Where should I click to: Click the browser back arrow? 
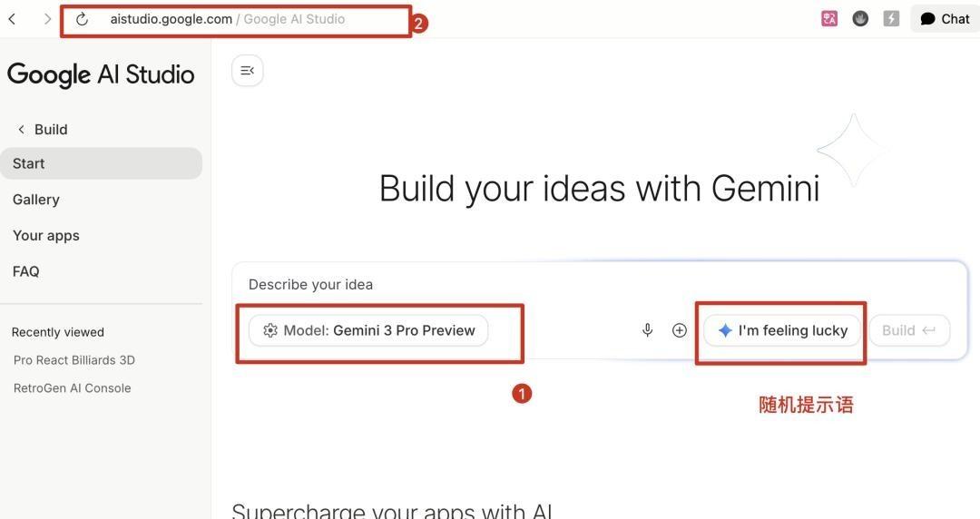click(x=13, y=19)
